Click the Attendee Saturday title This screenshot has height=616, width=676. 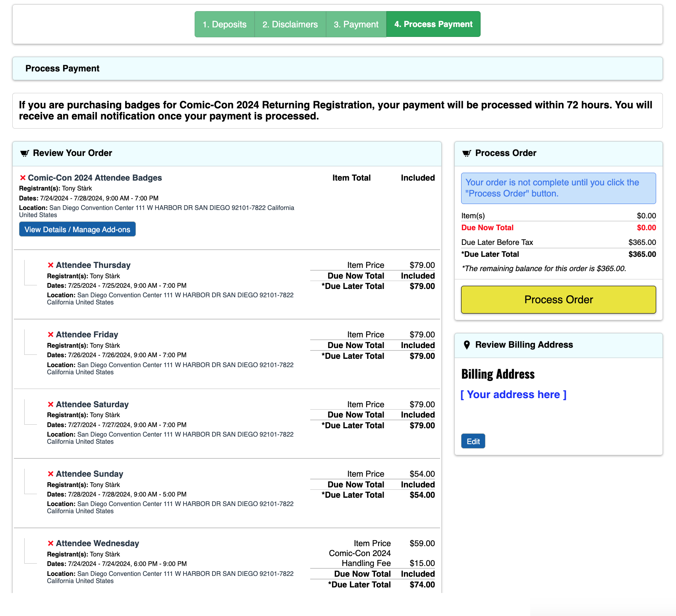click(x=92, y=404)
